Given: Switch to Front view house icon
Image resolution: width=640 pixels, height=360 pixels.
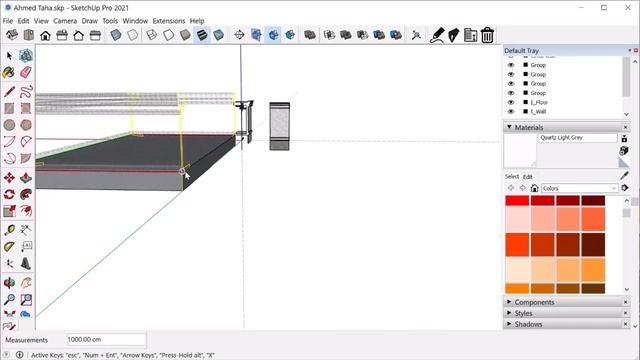Looking at the screenshot, I should point(45,35).
